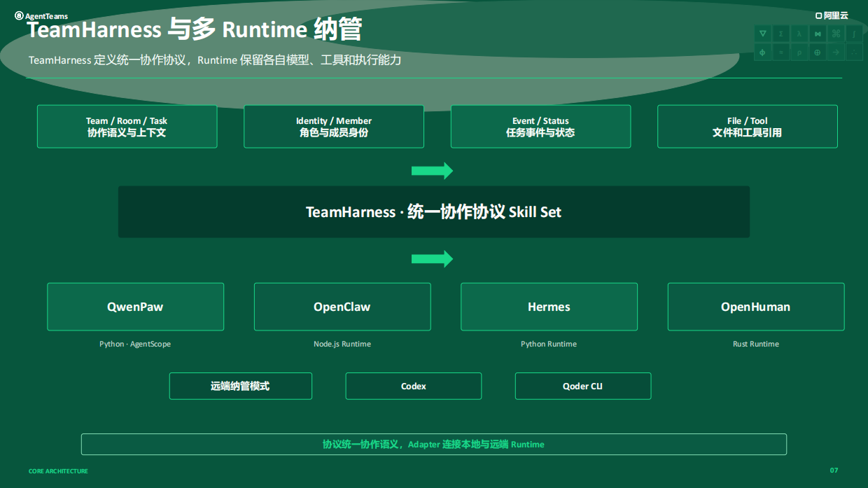The height and width of the screenshot is (488, 868).
Task: Click the Node.js Runtime caption
Action: (342, 344)
